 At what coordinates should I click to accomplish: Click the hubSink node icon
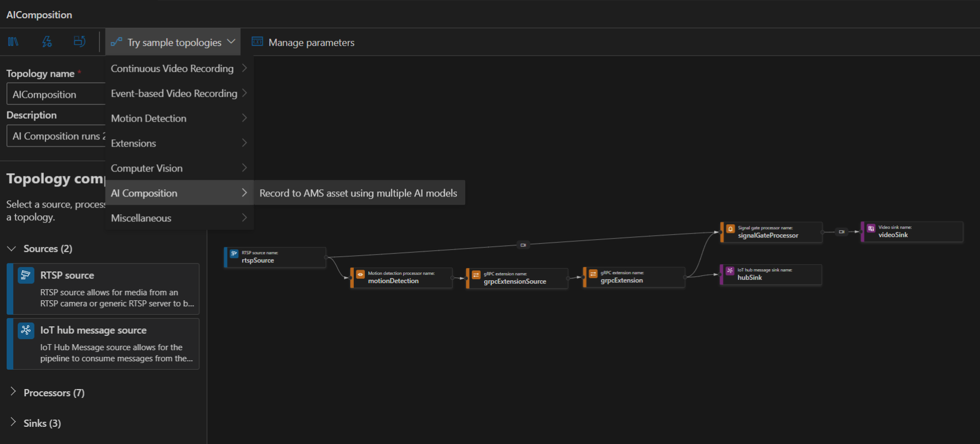730,271
